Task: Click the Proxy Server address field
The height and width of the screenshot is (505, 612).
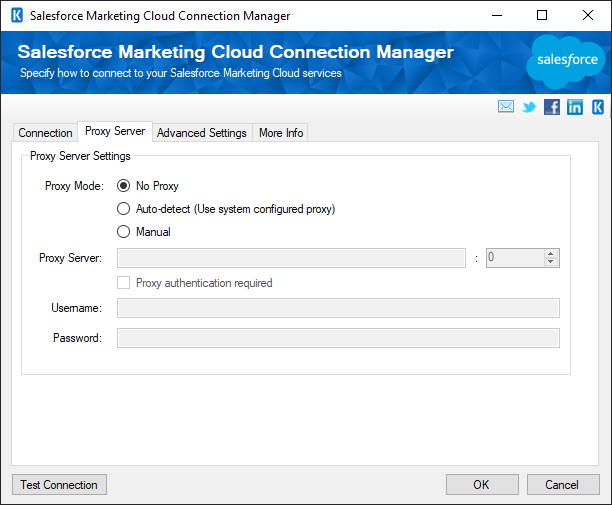Action: coord(291,258)
